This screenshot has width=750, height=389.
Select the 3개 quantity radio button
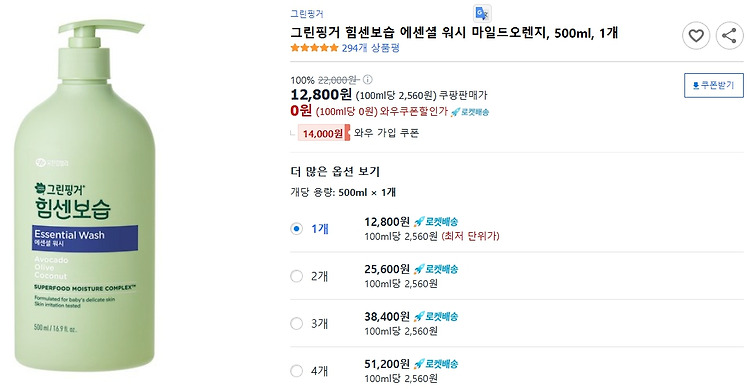pos(297,323)
